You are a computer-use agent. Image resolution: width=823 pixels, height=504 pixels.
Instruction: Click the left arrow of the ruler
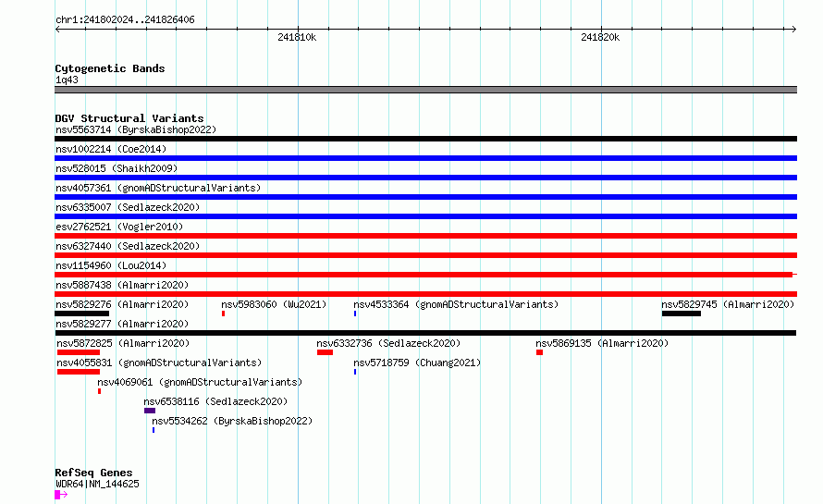coord(57,29)
